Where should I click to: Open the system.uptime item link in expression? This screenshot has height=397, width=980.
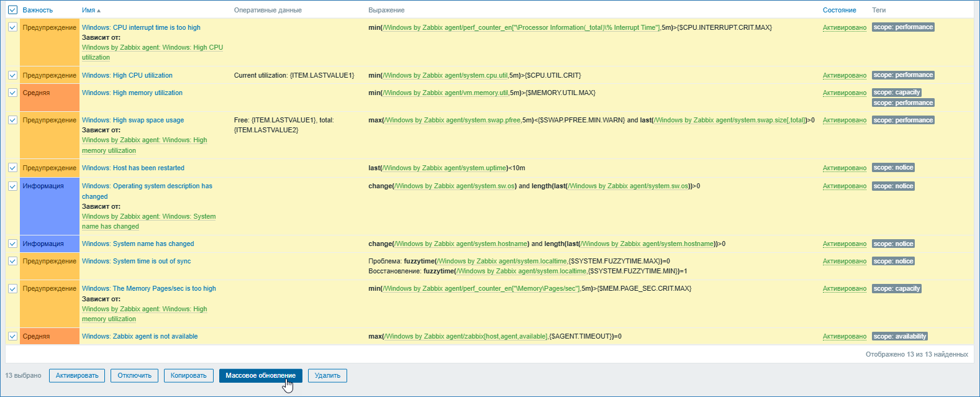[x=445, y=168]
